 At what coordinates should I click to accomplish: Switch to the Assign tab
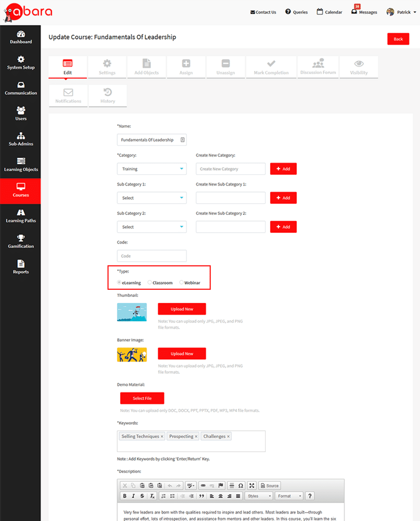[x=186, y=67]
